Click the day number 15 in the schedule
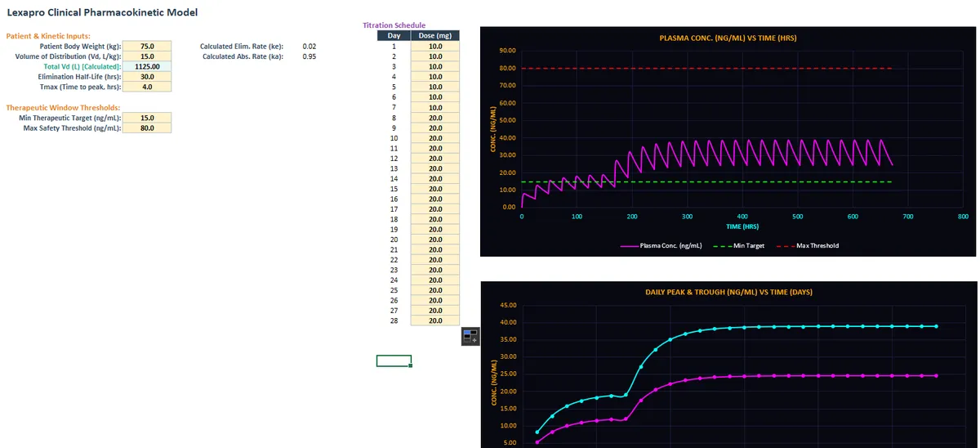This screenshot has width=980, height=448. (x=394, y=189)
